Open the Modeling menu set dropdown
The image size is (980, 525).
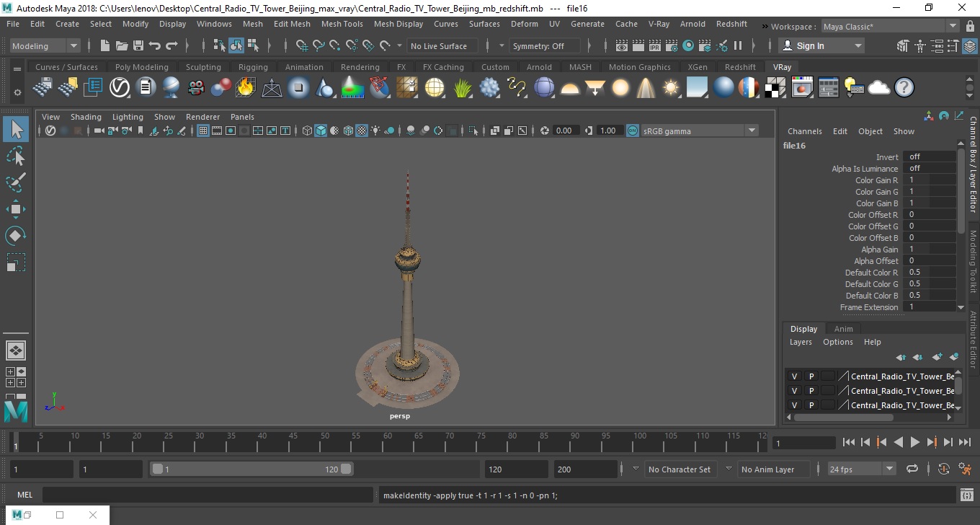coord(45,45)
